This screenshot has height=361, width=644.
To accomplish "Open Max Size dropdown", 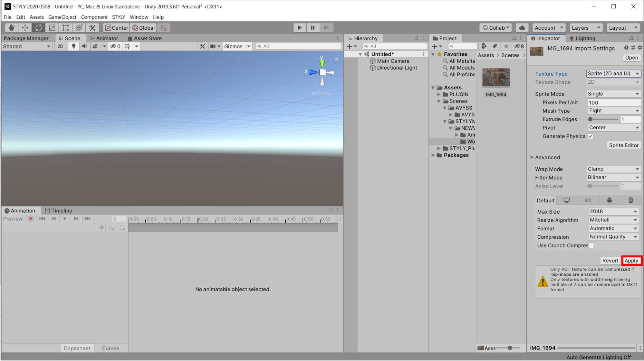I will [x=613, y=212].
